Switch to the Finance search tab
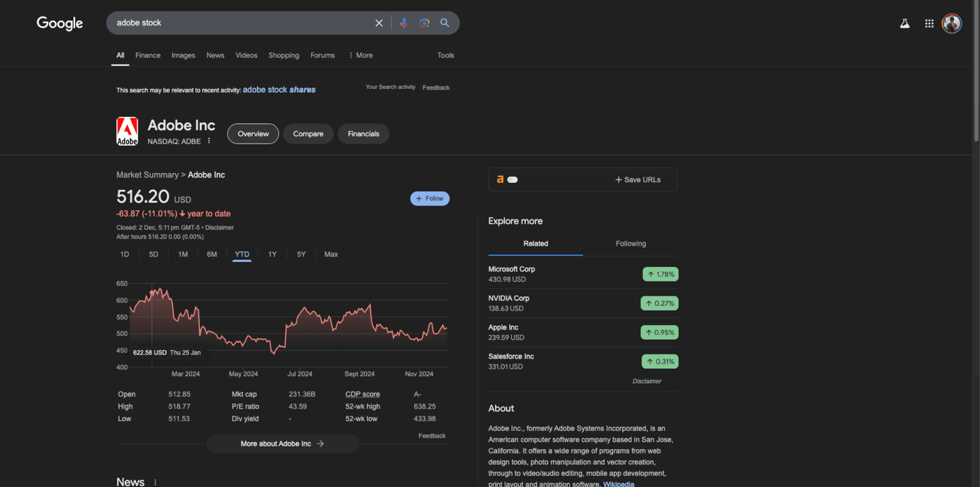Screen dimensions: 980x487 (148, 55)
